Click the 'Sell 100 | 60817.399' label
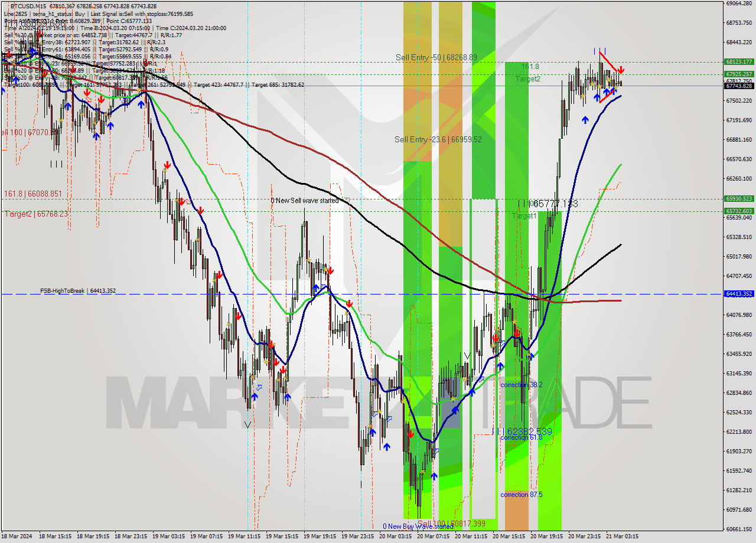Viewport: 756px width, 543px height. tap(451, 524)
